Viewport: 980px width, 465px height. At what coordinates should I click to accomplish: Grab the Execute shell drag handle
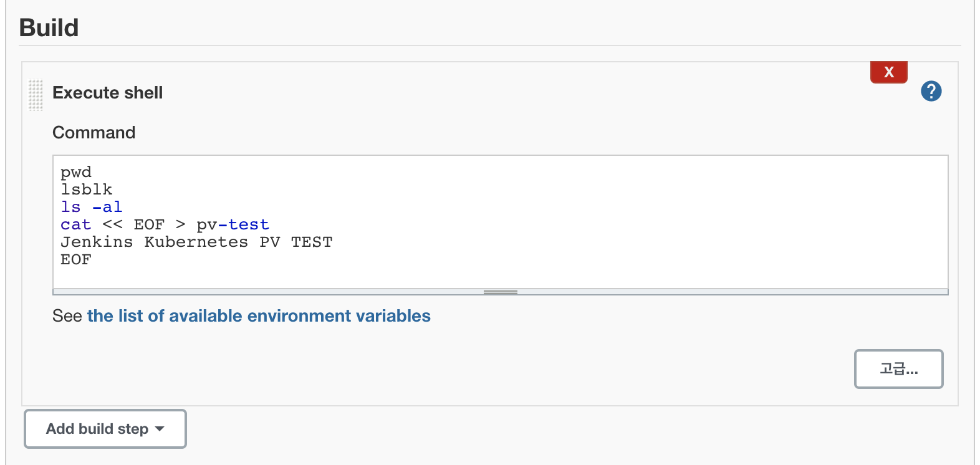(x=36, y=95)
